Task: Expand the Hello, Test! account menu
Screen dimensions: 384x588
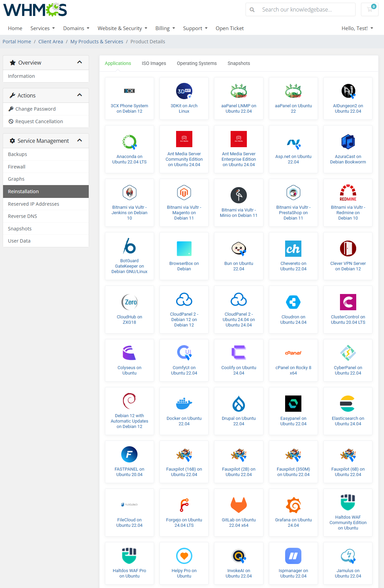Action: [357, 28]
